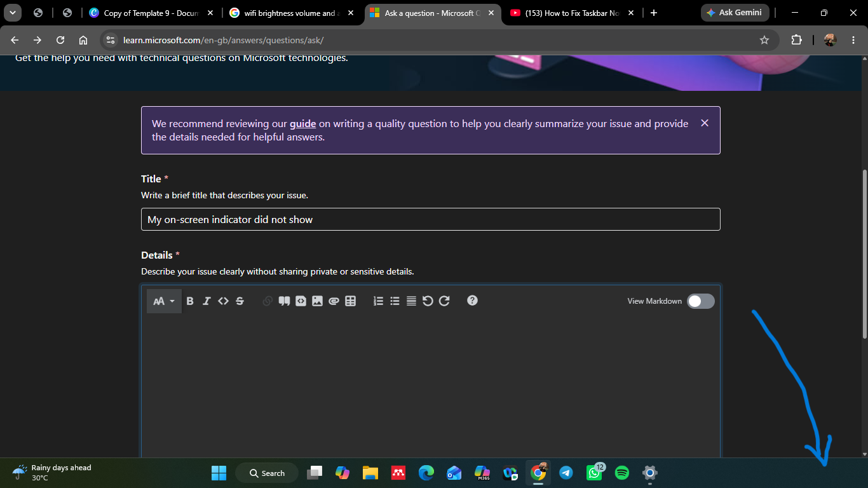Insert a table in Details editor
The width and height of the screenshot is (868, 488).
pos(350,301)
